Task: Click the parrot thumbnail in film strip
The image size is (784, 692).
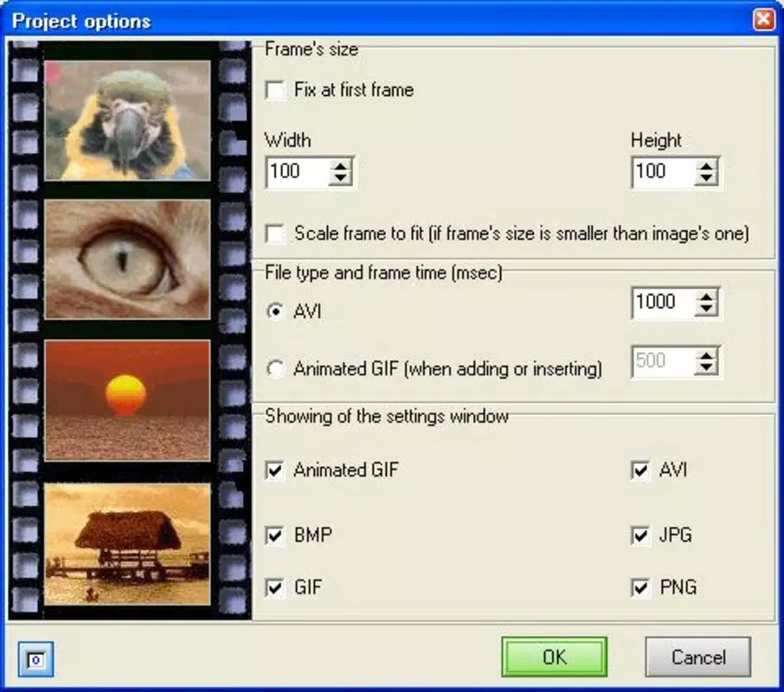Action: pyautogui.click(x=127, y=120)
